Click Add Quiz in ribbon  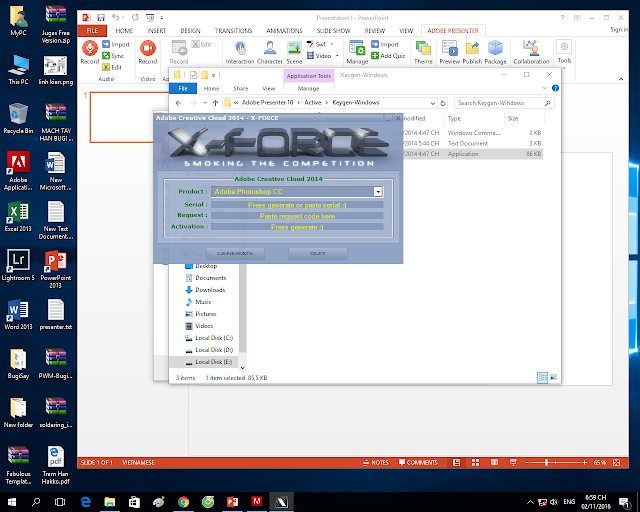coord(388,56)
